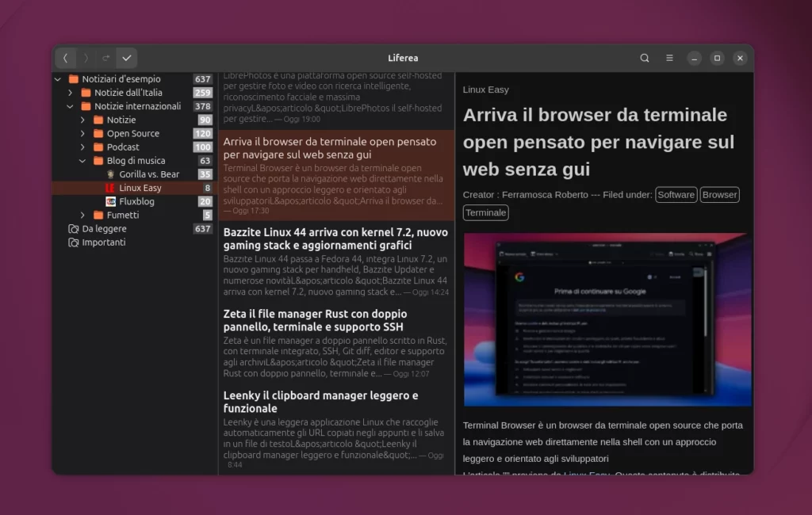Click unread count 637 for Notiziari d'esempio
This screenshot has height=515, width=812.
[202, 79]
